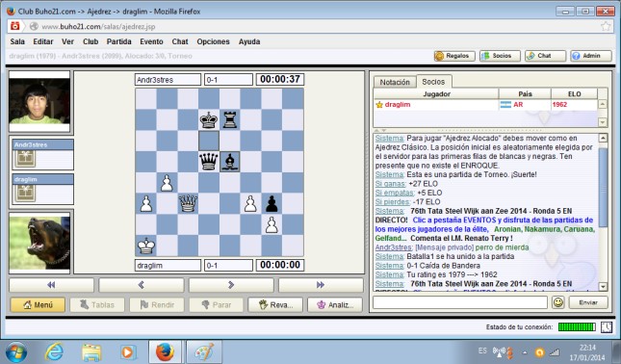The height and width of the screenshot is (364, 621).
Task: Jump to last move with double-right arrow
Action: pyautogui.click(x=321, y=285)
